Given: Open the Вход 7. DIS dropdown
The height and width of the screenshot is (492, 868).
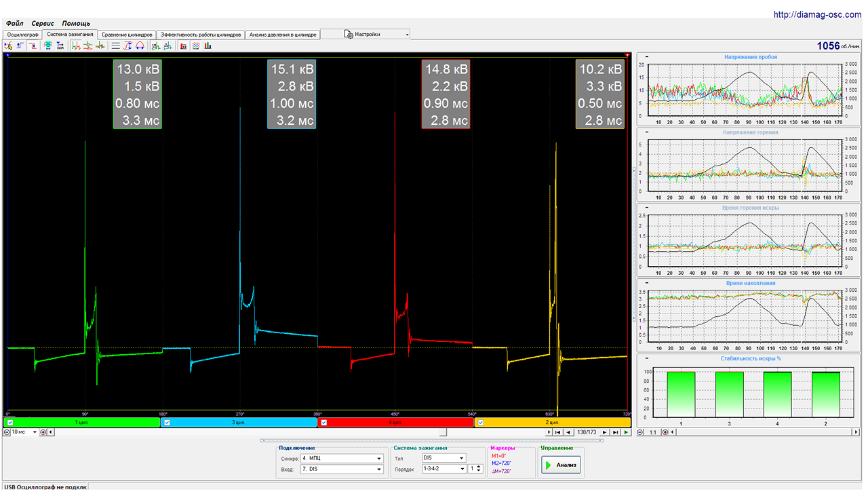Looking at the screenshot, I should [x=342, y=469].
